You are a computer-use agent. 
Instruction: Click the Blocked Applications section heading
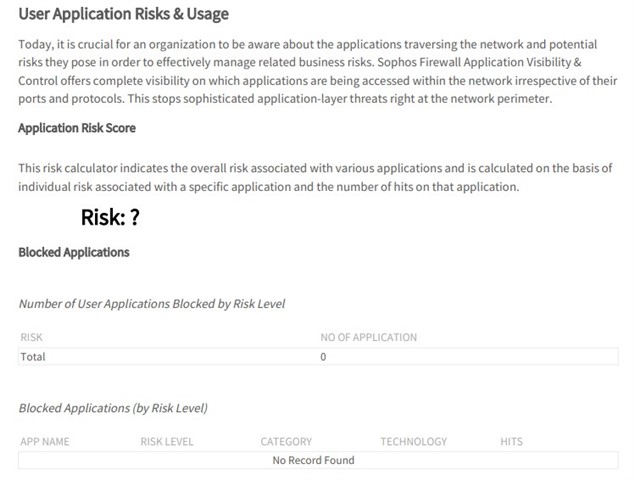point(74,252)
